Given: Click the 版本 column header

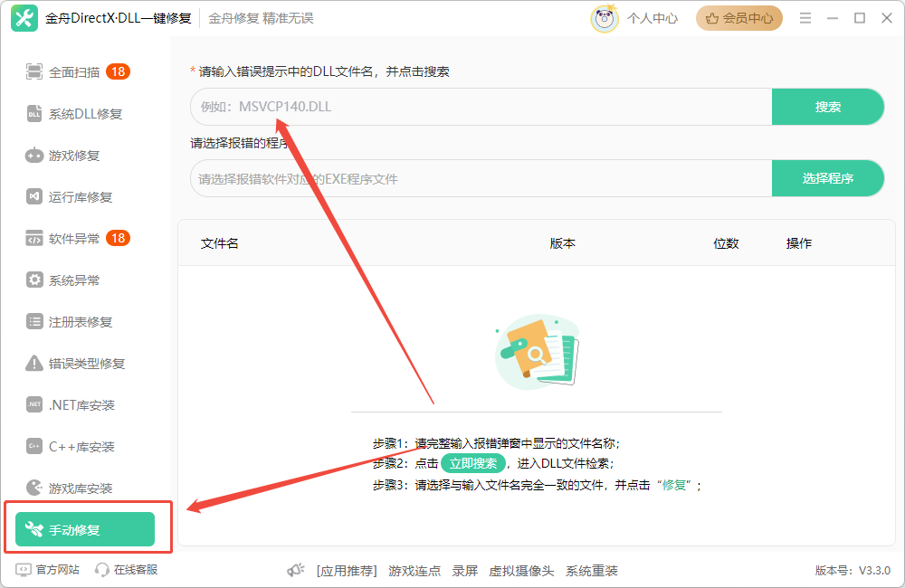Looking at the screenshot, I should (562, 243).
